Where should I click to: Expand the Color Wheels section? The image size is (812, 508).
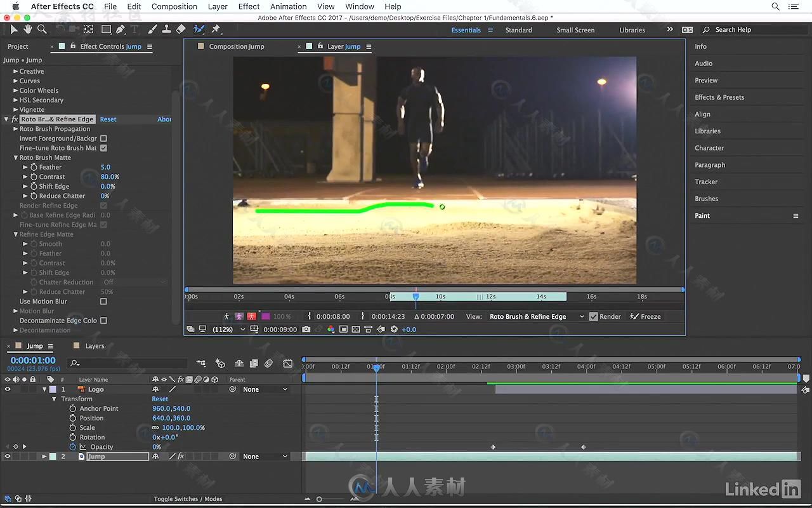coord(16,90)
